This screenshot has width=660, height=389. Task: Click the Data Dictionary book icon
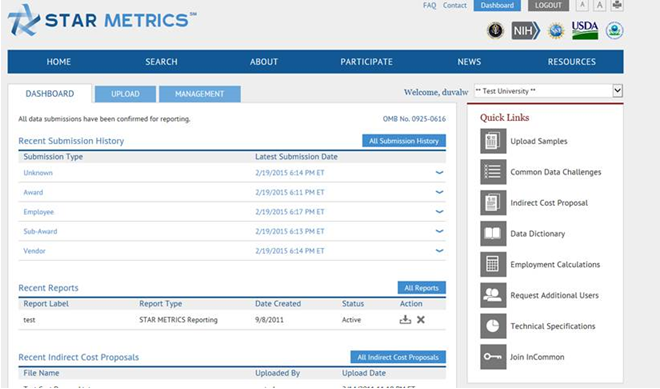pyautogui.click(x=493, y=233)
